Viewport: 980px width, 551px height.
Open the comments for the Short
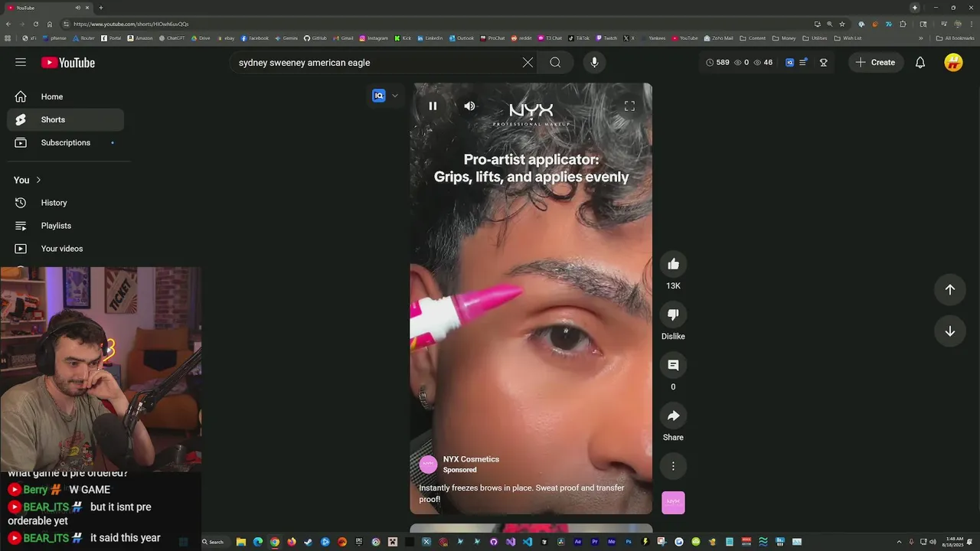click(x=673, y=365)
